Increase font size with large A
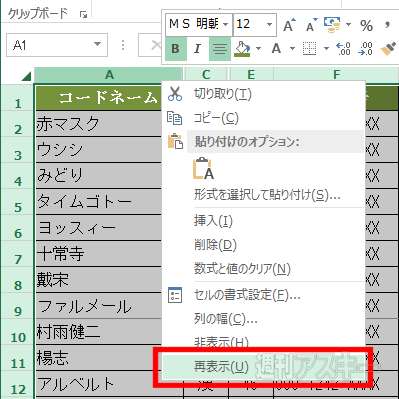 (x=289, y=25)
